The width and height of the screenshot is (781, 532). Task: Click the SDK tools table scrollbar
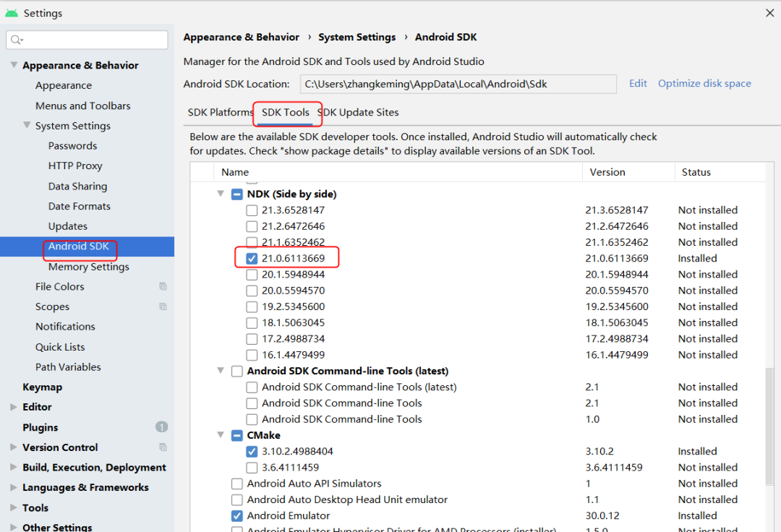coord(769,426)
